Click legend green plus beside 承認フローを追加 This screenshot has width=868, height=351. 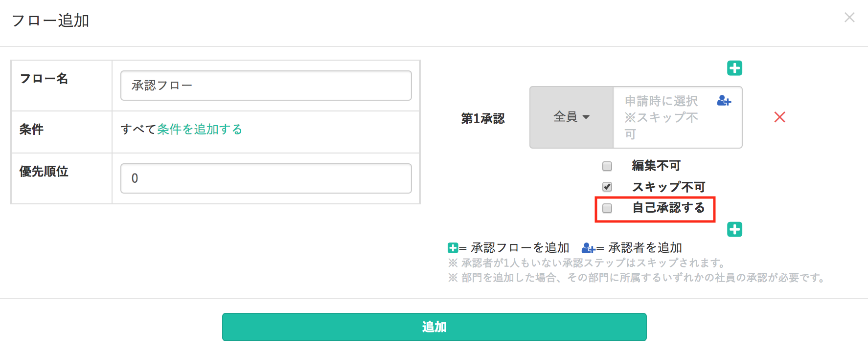(453, 248)
